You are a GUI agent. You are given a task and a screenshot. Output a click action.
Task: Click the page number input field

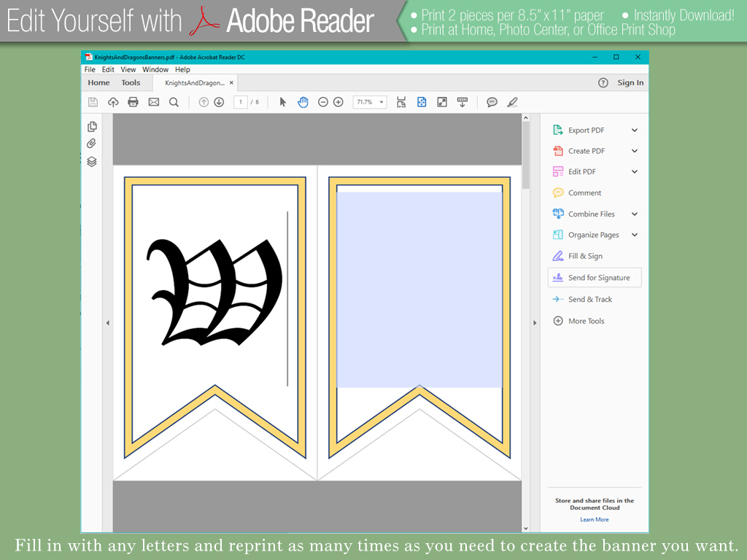[x=241, y=102]
